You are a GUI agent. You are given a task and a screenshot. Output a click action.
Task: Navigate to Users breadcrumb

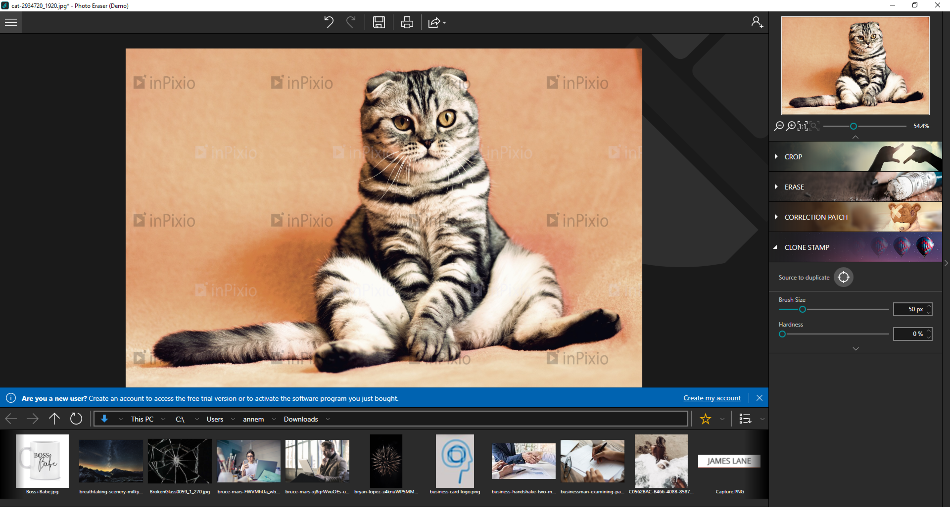pos(214,419)
